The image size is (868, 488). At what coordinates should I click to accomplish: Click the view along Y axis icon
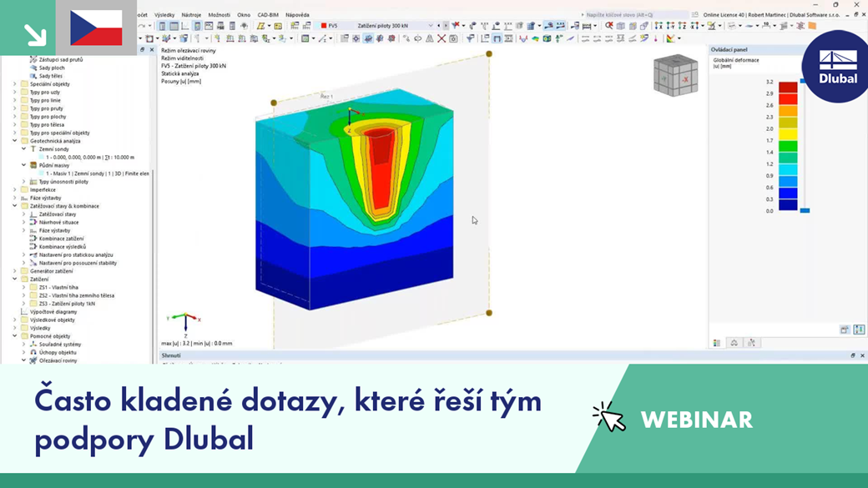pos(670,26)
